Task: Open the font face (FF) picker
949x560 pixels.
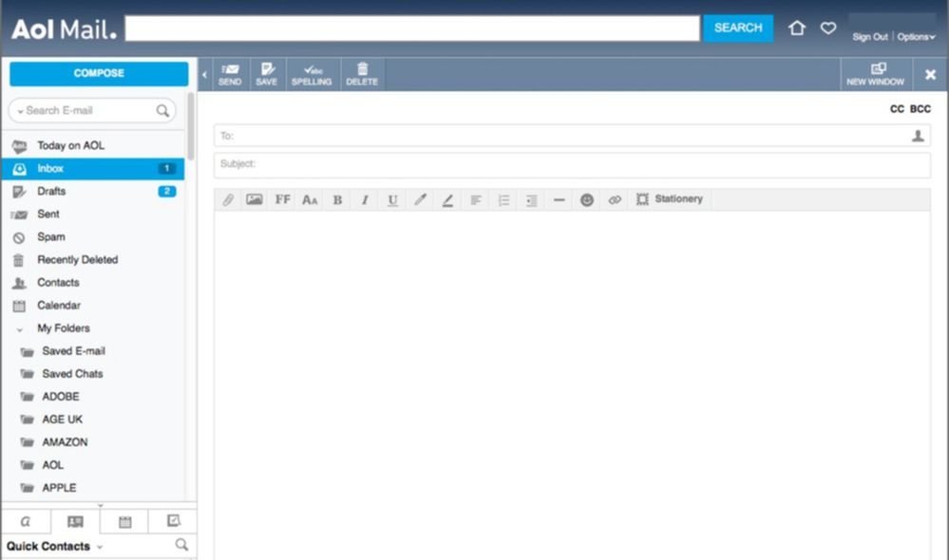Action: pos(283,199)
